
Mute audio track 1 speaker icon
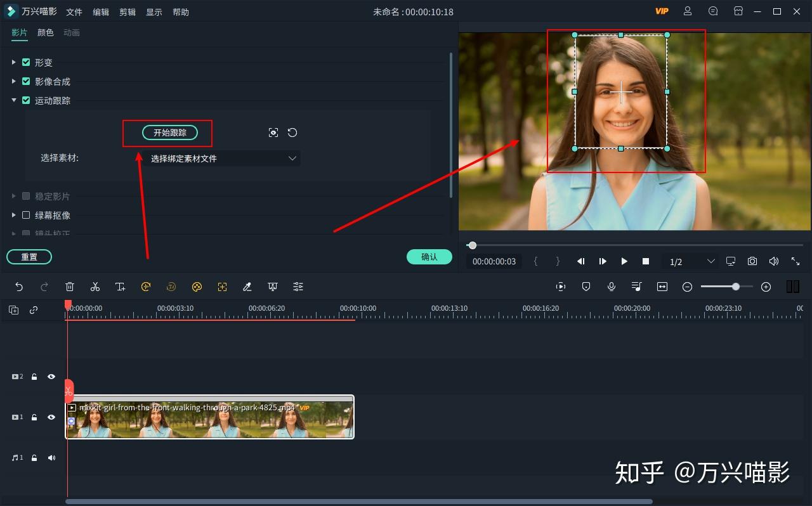click(x=52, y=458)
